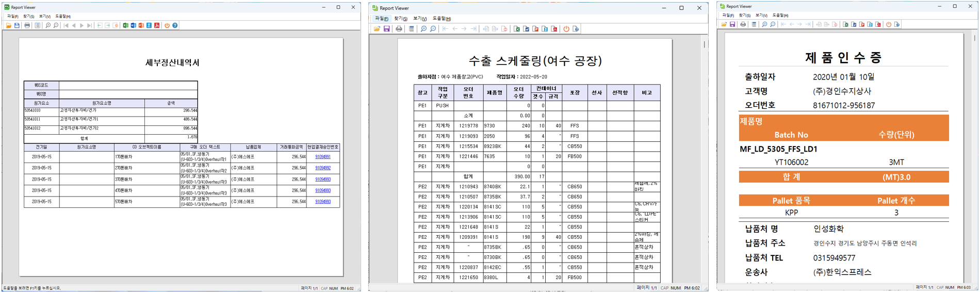
Task: Zoom out magnifier in 세부정산내역서 window
Action: 56,25
